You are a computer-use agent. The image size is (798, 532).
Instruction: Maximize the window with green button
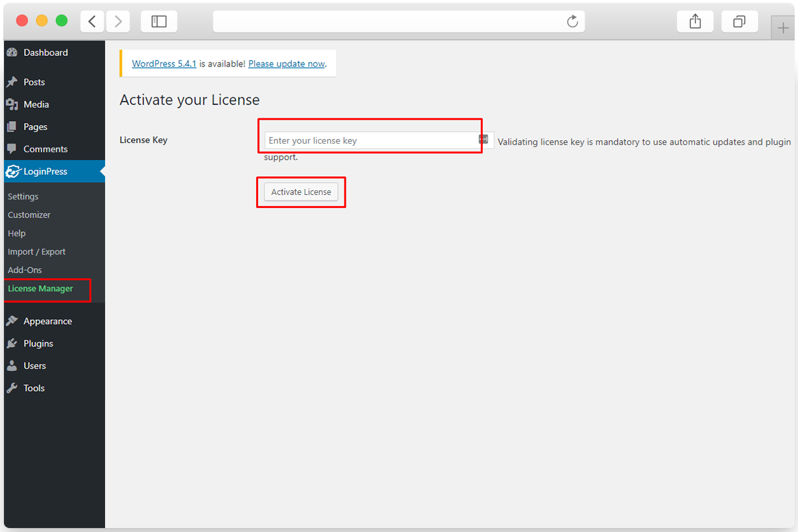click(62, 21)
